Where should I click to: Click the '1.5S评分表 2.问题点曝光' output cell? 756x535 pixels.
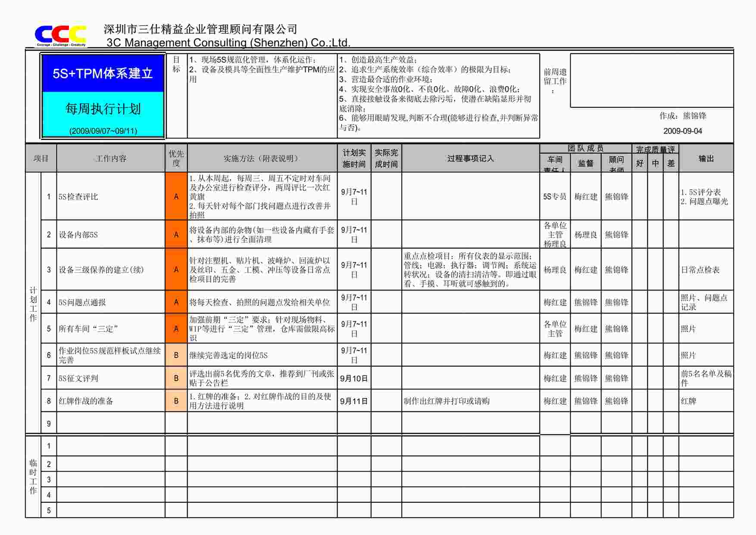click(706, 196)
